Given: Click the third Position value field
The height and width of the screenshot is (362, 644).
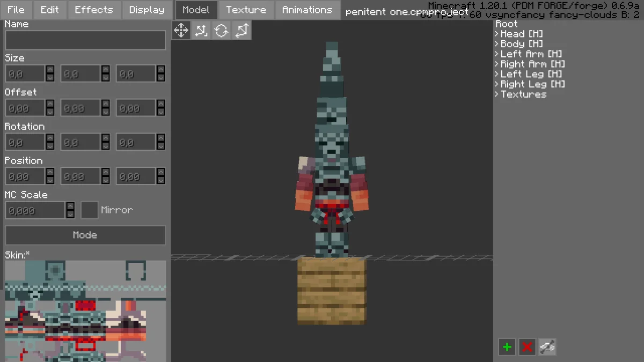Looking at the screenshot, I should 136,176.
